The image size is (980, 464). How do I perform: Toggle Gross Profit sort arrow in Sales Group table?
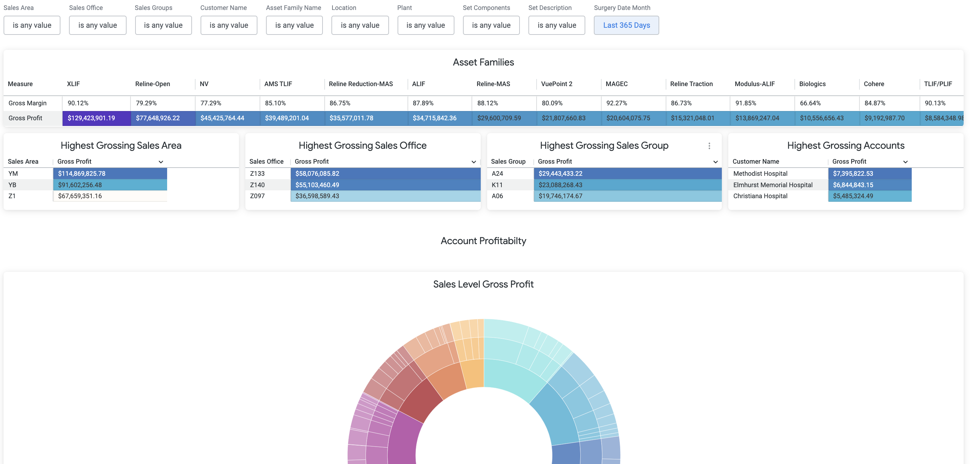(x=715, y=162)
